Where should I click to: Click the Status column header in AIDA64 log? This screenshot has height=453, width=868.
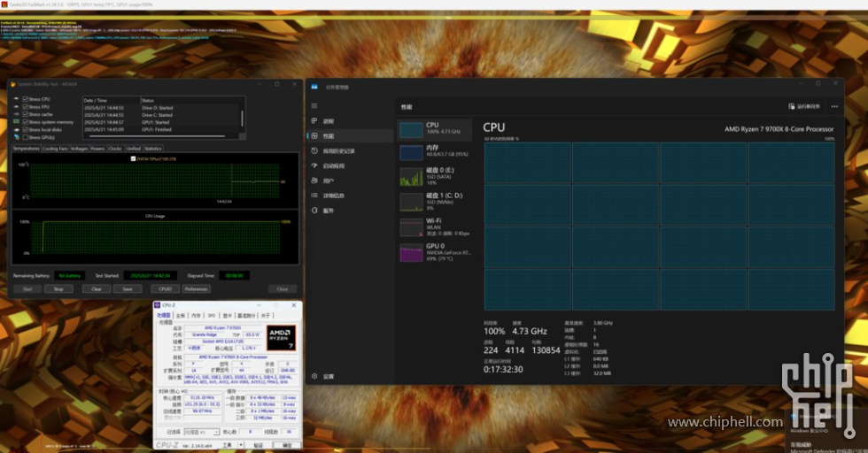190,101
